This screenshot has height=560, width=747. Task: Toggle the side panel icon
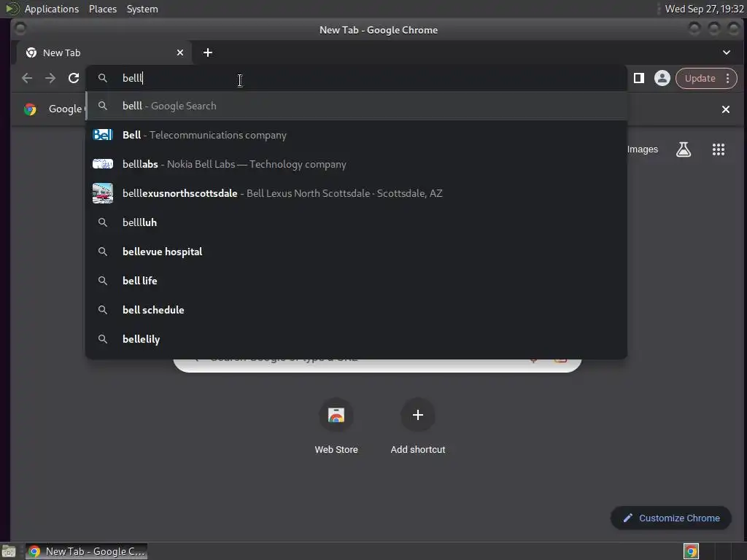click(x=639, y=78)
